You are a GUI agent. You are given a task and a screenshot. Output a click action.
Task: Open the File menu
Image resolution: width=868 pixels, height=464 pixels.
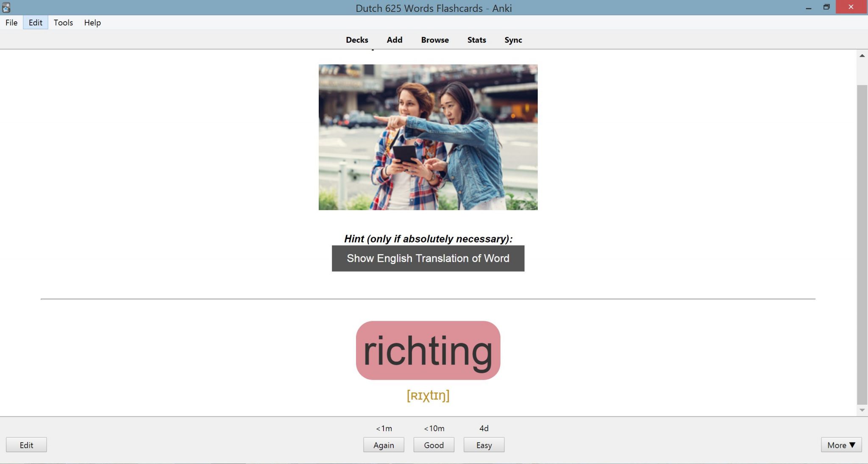point(11,22)
